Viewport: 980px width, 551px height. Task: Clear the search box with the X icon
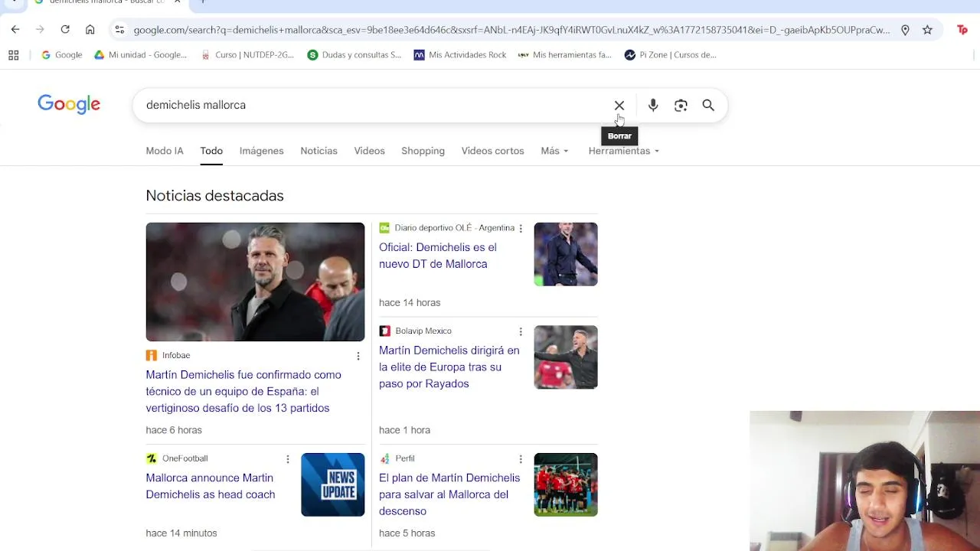619,105
